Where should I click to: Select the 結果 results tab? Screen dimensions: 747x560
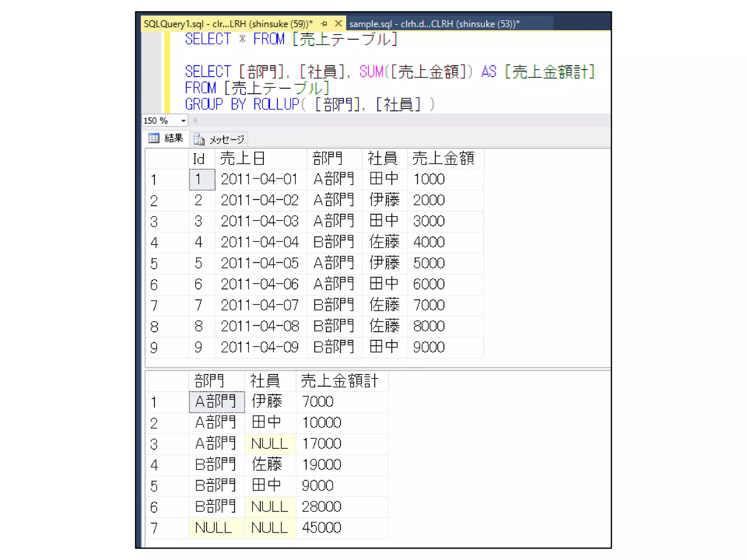pyautogui.click(x=173, y=139)
